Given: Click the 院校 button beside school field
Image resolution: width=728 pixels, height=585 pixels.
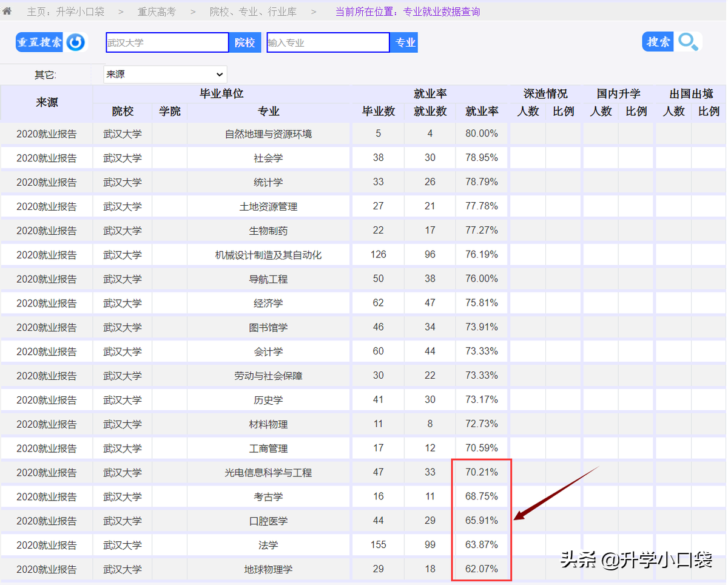Looking at the screenshot, I should [x=245, y=42].
